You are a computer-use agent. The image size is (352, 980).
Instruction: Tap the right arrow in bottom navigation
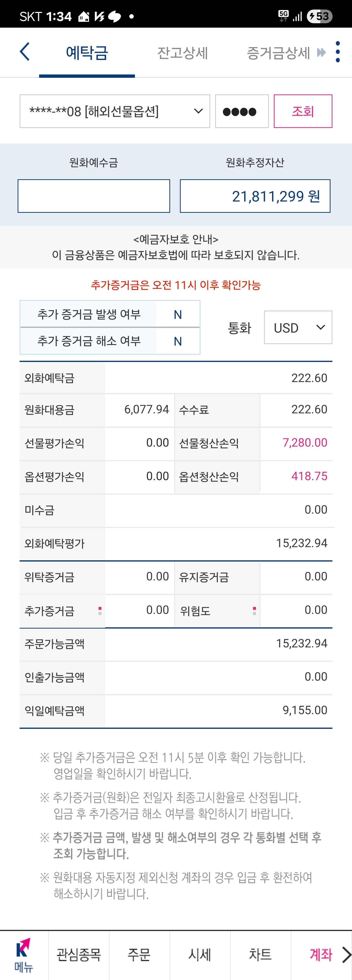(346, 955)
